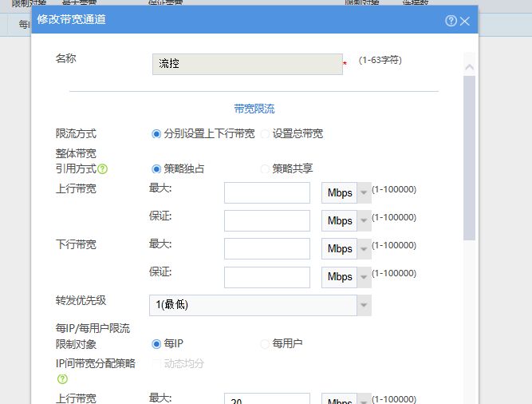Select 策略共享 radio button
Image resolution: width=532 pixels, height=404 pixels.
265,168
